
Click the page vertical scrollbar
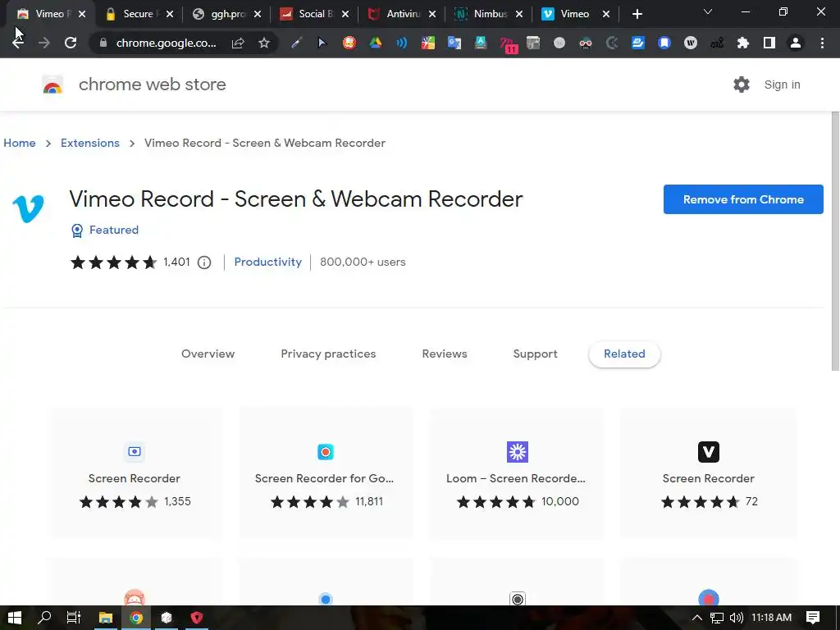point(835,241)
